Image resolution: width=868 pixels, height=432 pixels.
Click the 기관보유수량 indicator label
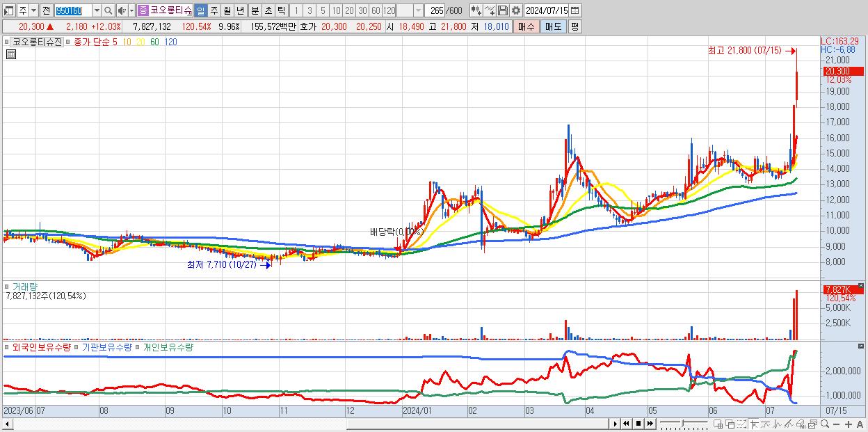coord(107,346)
